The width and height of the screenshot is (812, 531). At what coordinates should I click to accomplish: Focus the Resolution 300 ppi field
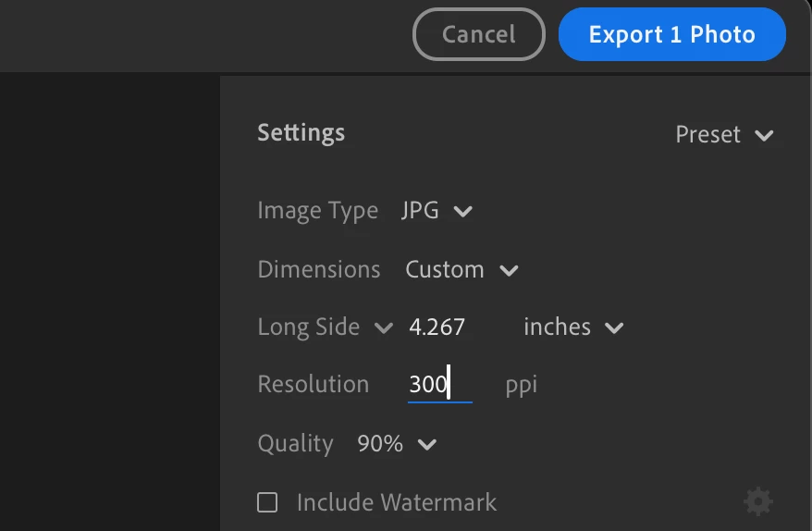pos(438,384)
